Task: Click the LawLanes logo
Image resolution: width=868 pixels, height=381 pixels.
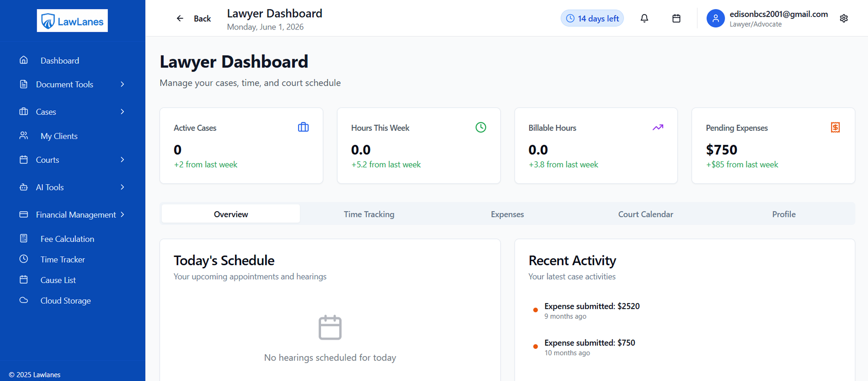Action: (72, 21)
